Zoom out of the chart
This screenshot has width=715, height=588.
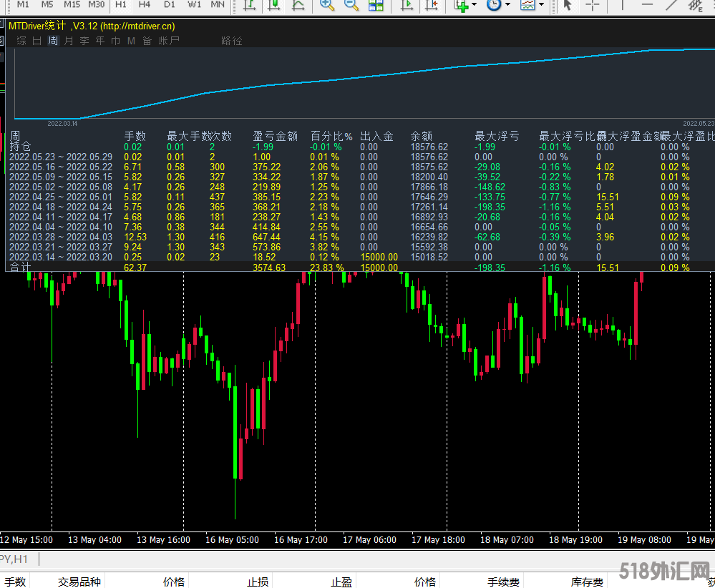point(351,5)
